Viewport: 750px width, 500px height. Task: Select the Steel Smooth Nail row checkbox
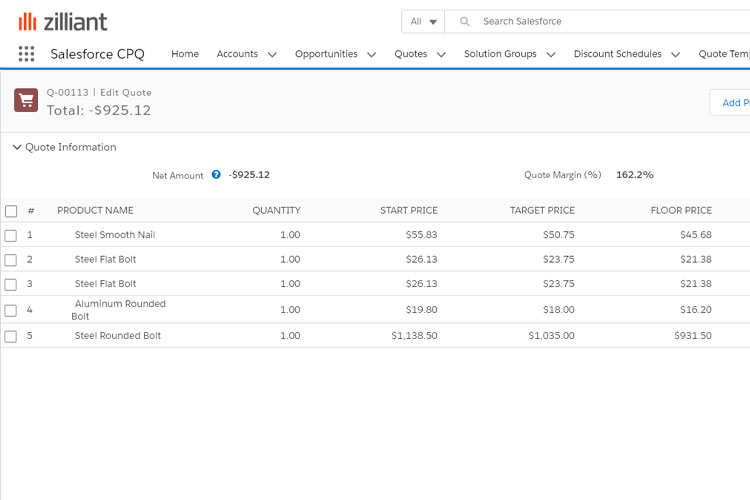[11, 235]
